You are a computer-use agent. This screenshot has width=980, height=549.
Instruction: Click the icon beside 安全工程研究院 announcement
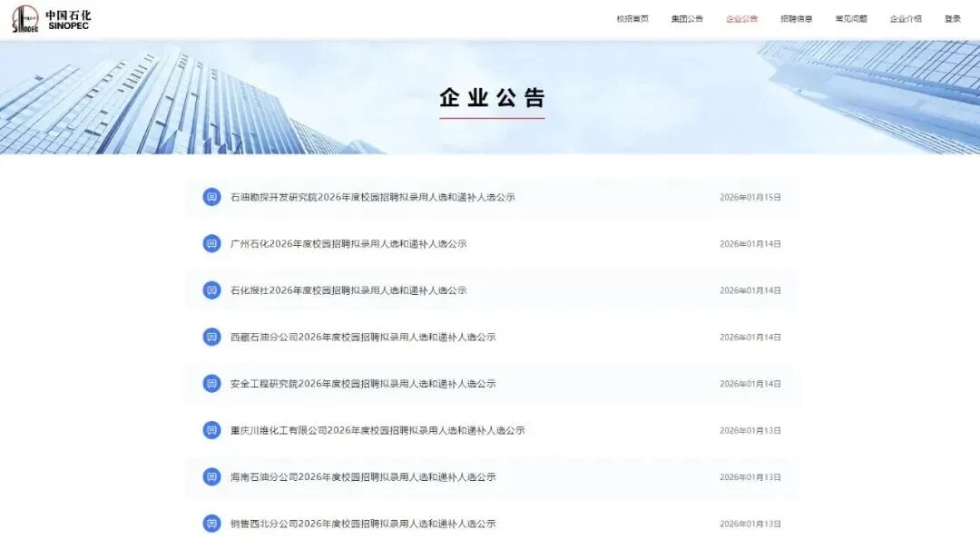pyautogui.click(x=211, y=384)
